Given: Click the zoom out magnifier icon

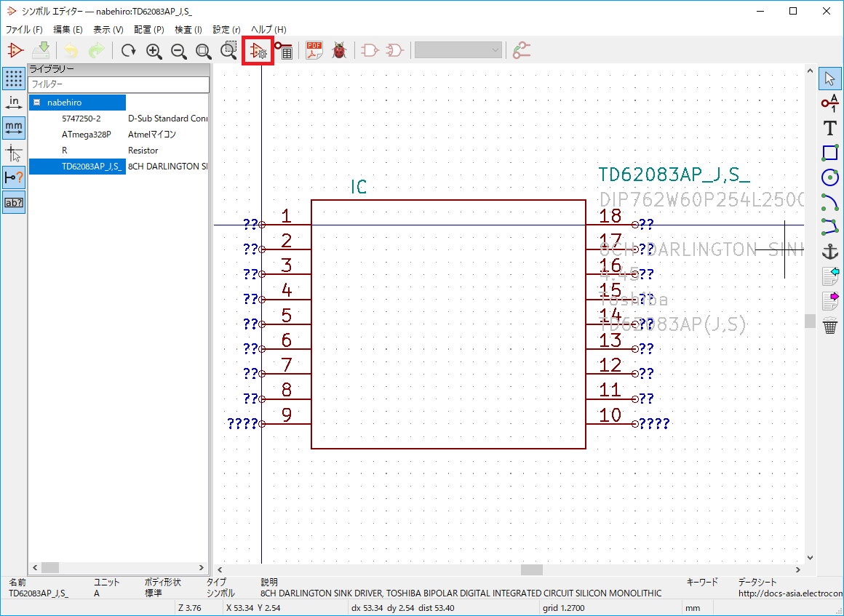Looking at the screenshot, I should coord(179,51).
